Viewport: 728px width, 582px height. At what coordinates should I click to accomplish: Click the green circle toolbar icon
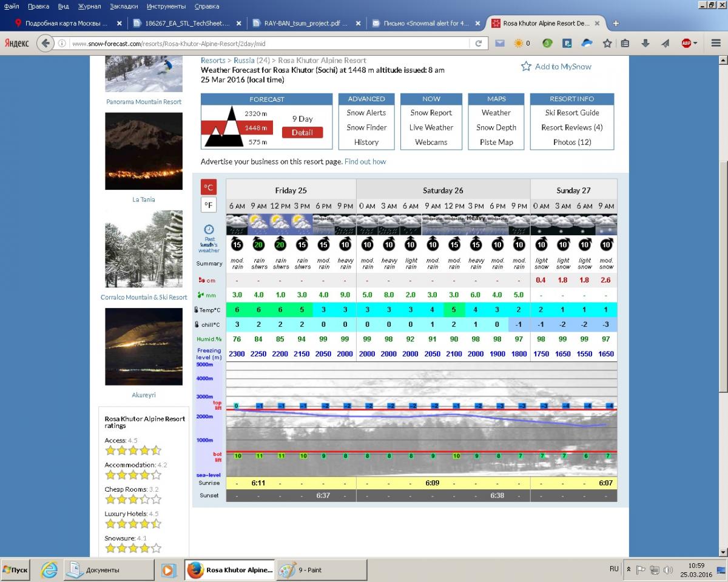click(x=547, y=43)
